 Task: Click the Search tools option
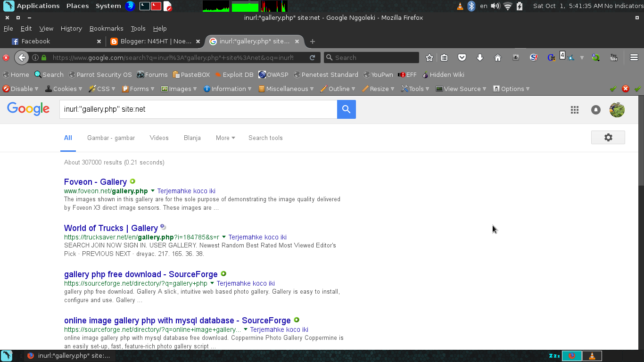[x=265, y=138]
